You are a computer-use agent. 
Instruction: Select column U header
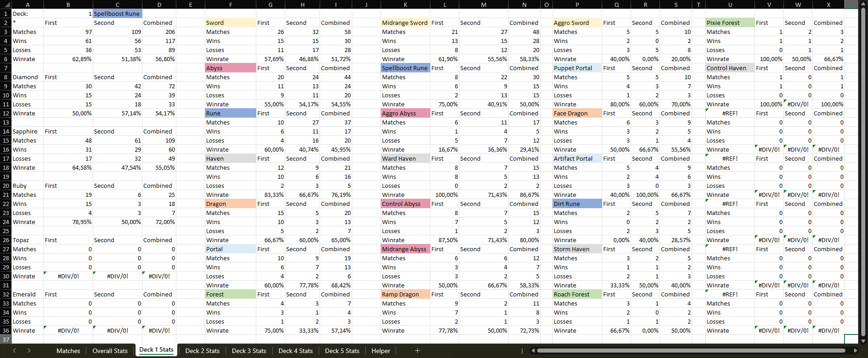coord(730,5)
